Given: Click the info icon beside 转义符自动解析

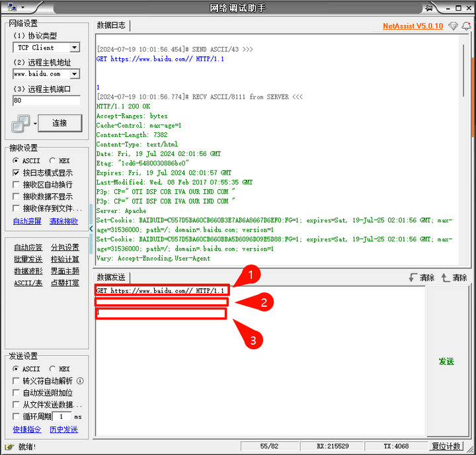Looking at the screenshot, I should (80, 381).
